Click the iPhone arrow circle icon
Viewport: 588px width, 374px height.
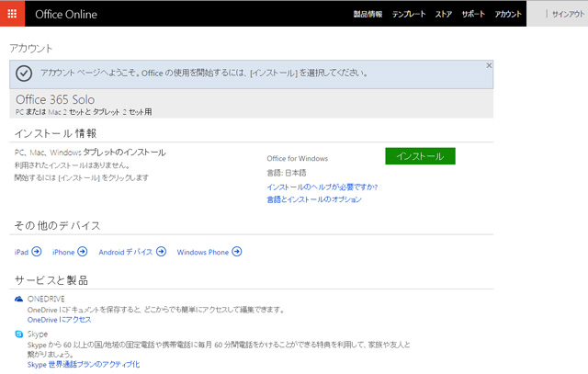click(82, 252)
